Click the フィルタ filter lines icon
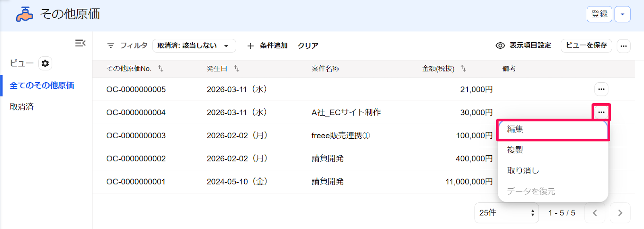 [x=111, y=46]
